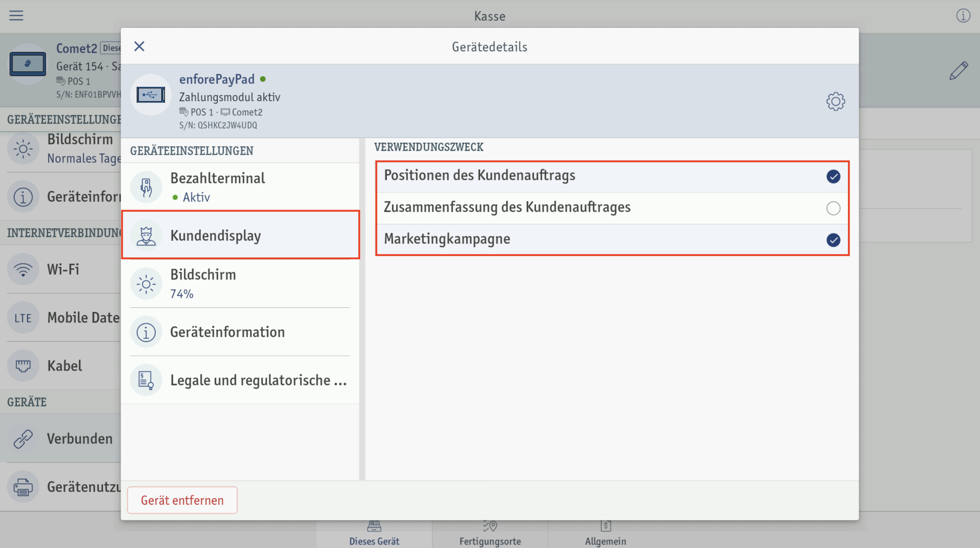Screen dimensions: 980x548
Task: Click the Gerätenutzung printer icon in background
Action: tap(23, 487)
